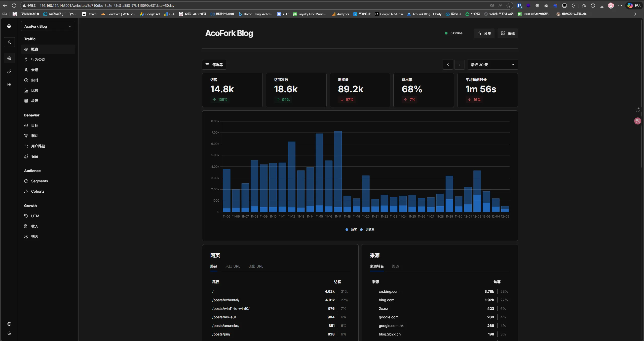Click the language globe icon at bottom left
The width and height of the screenshot is (644, 341).
click(9, 324)
